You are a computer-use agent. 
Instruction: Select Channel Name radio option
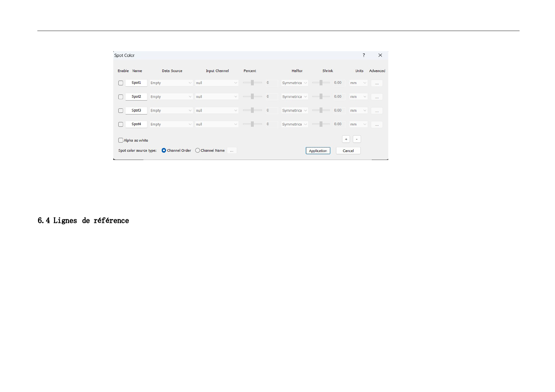coord(197,150)
